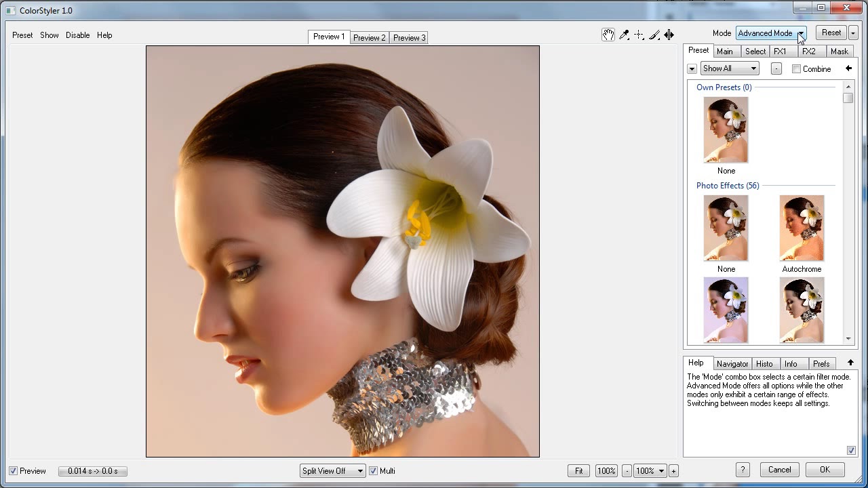Open the Show menu
The height and width of the screenshot is (488, 868).
pyautogui.click(x=50, y=35)
